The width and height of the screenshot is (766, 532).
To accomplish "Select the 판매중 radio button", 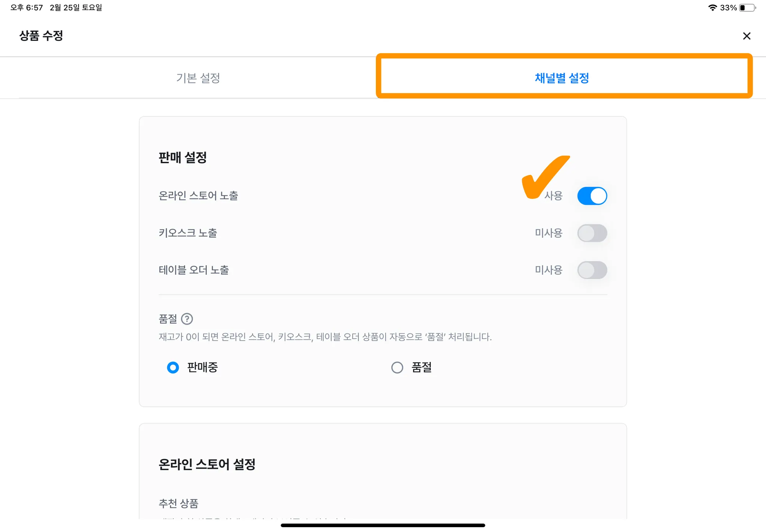I will (x=173, y=368).
